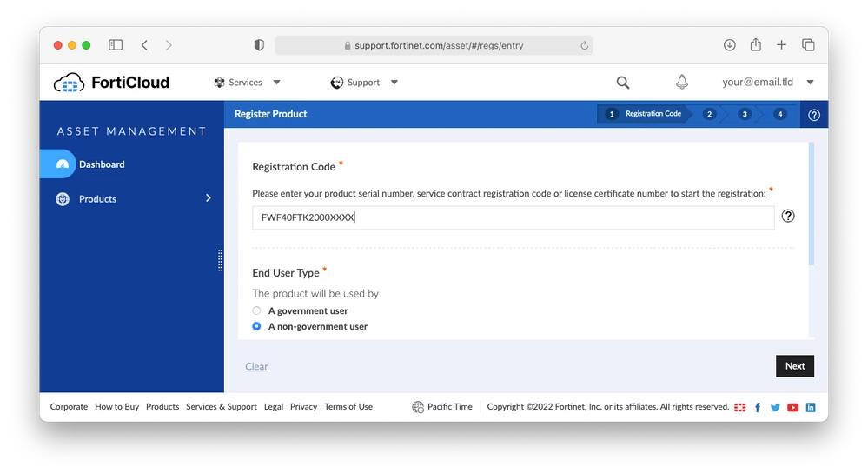Open Legal footer link
This screenshot has height=474, width=868.
pyautogui.click(x=274, y=406)
